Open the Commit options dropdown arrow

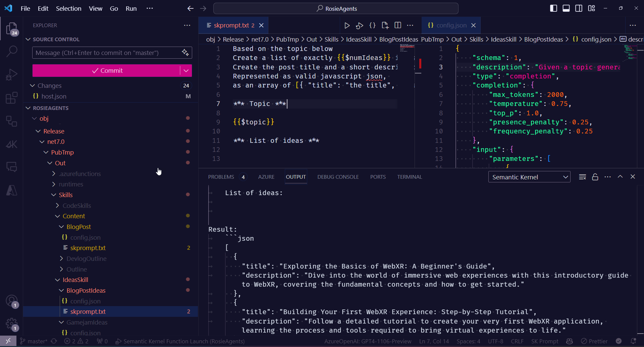[x=186, y=70]
